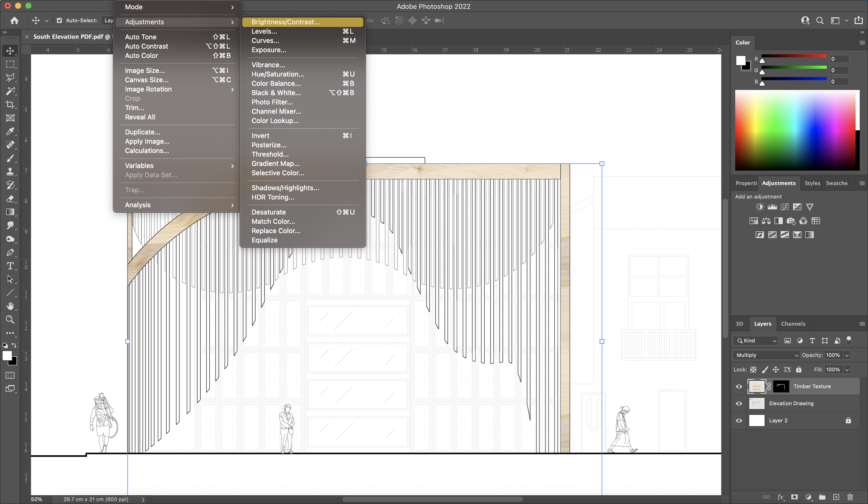Toggle visibility of Layer 2
The height and width of the screenshot is (504, 868).
[x=739, y=421]
